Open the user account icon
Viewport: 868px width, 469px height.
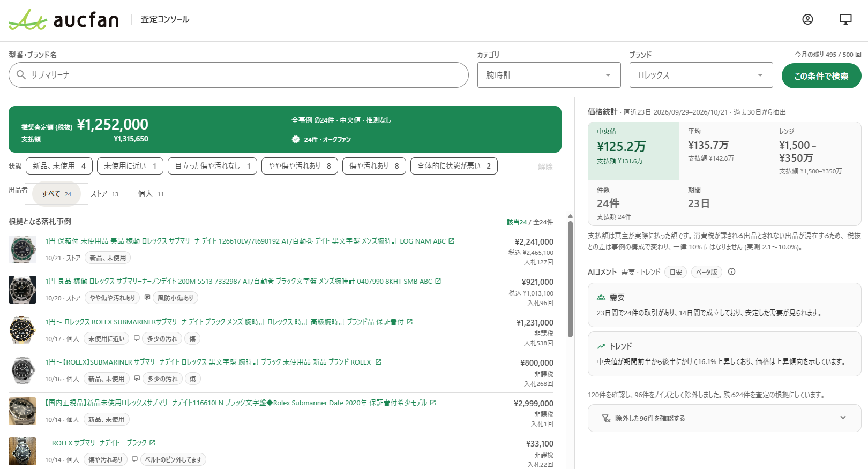coord(807,19)
